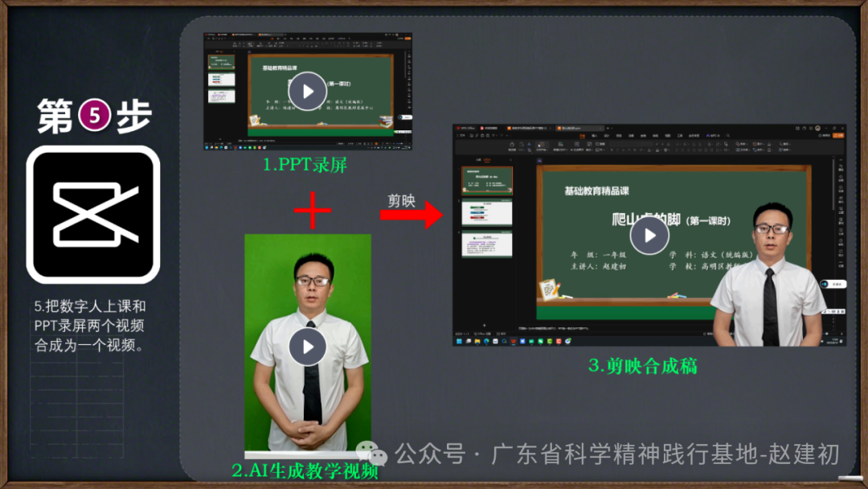
Task: Click the 2.AI生成教学视频 green caption
Action: 305,471
